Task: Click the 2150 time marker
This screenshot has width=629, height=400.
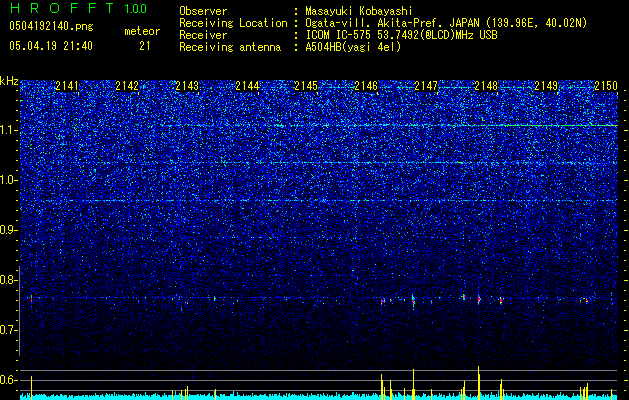Action: pos(606,86)
